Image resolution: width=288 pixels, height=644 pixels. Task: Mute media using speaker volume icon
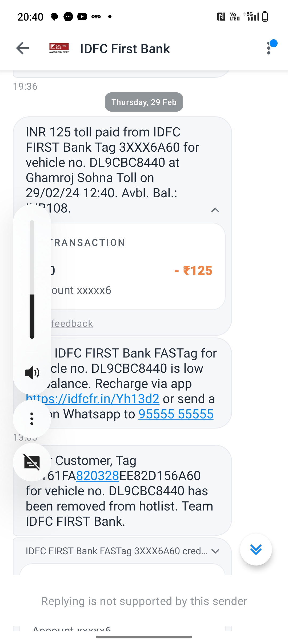[32, 373]
